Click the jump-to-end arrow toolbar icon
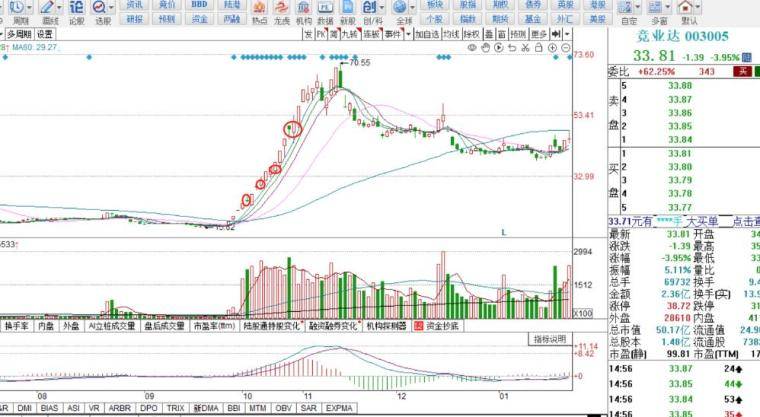The image size is (760, 417). point(556,34)
